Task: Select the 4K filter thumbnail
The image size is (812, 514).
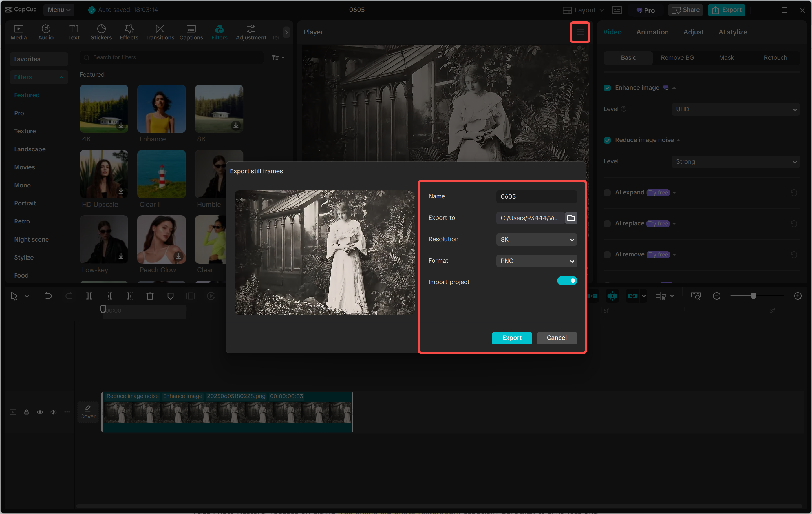Action: [x=103, y=108]
